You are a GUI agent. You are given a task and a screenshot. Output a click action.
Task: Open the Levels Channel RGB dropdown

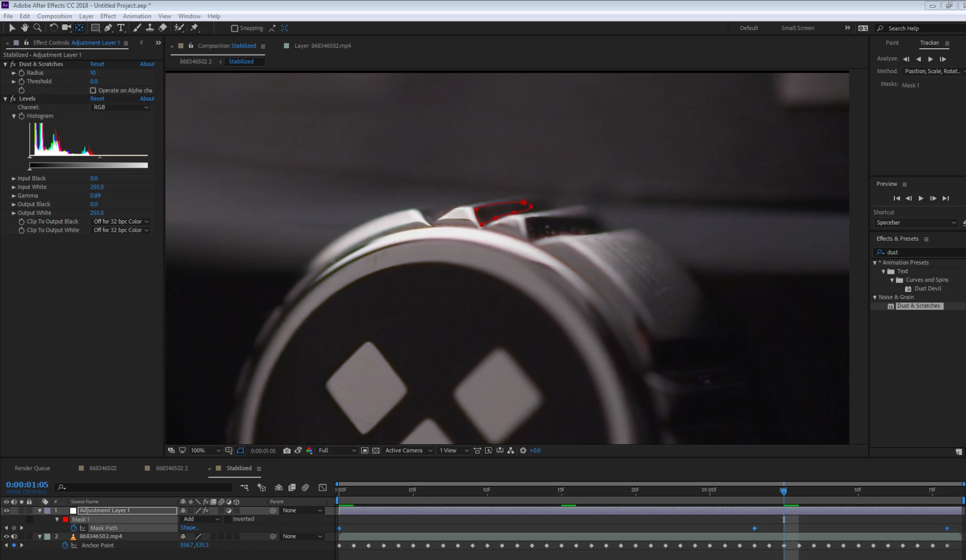pyautogui.click(x=121, y=107)
